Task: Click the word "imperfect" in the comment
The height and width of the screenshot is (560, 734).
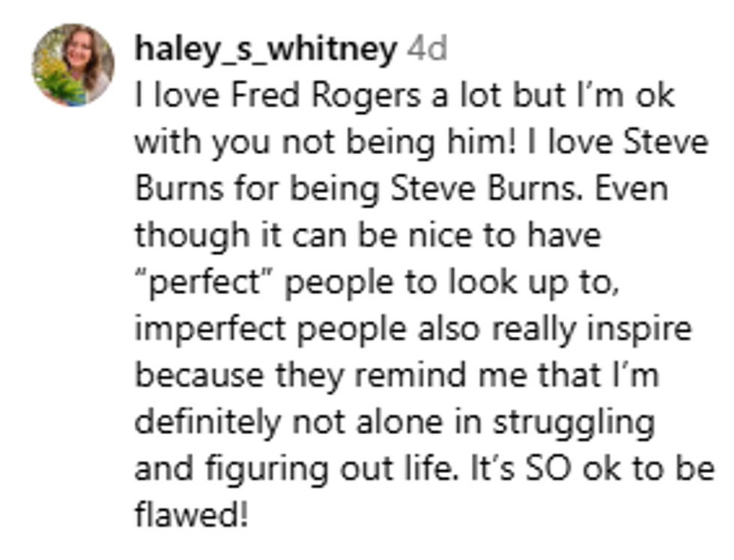Action: (x=202, y=329)
